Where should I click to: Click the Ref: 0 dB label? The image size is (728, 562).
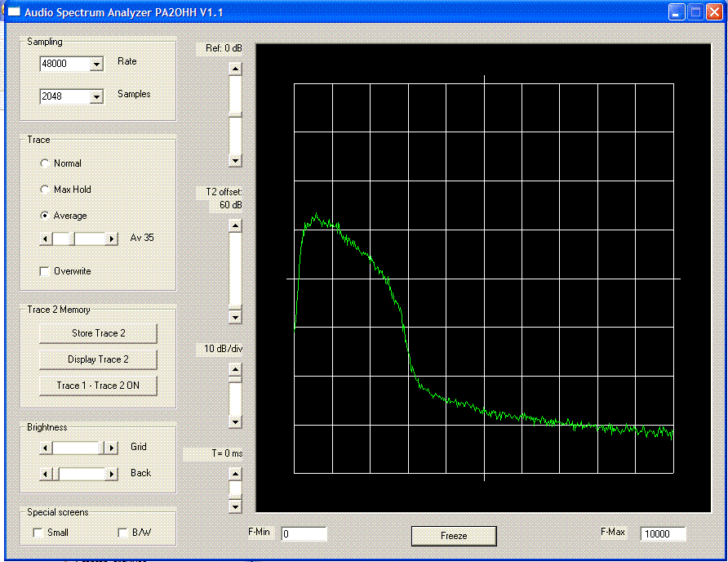pos(224,48)
